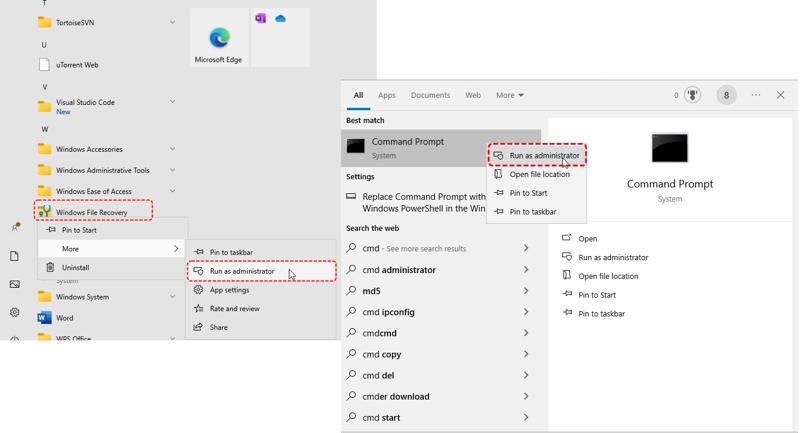Screen dimensions: 800x433
Task: Click the large Command Prompt preview icon
Action: (669, 148)
